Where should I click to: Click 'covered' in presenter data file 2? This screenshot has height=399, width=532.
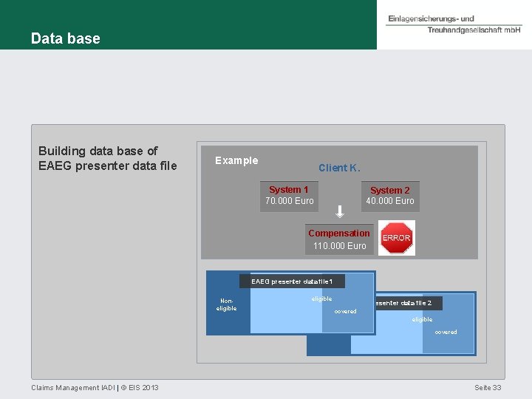tap(446, 332)
